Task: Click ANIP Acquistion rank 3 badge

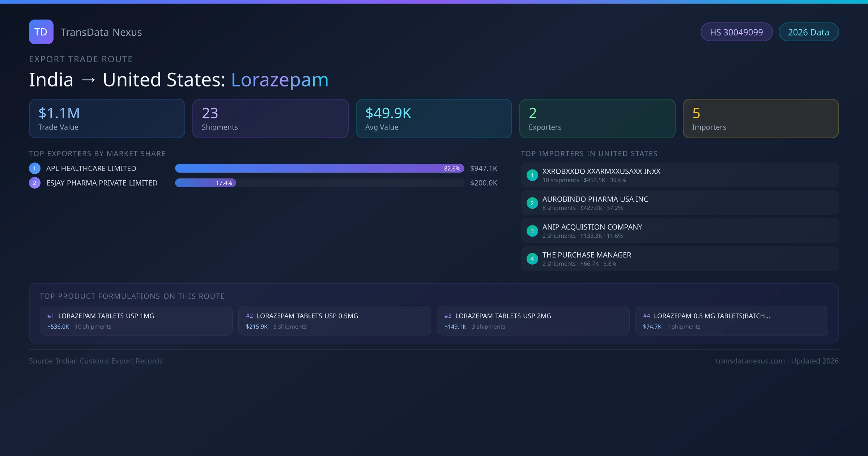Action: click(x=532, y=231)
